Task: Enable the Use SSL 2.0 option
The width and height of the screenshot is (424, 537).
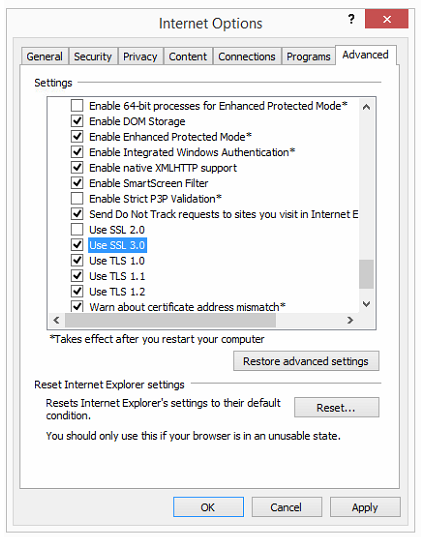Action: tap(77, 229)
